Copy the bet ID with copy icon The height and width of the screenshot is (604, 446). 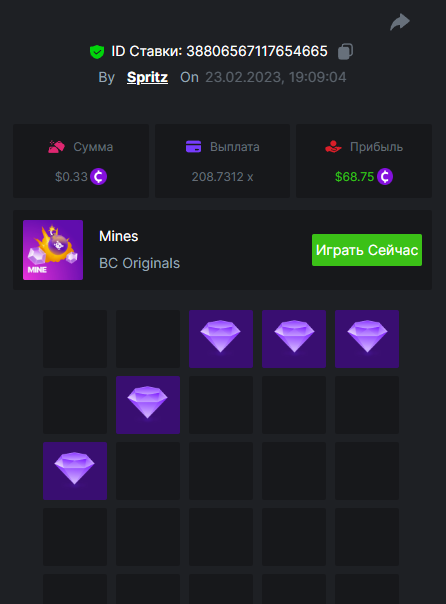click(345, 51)
